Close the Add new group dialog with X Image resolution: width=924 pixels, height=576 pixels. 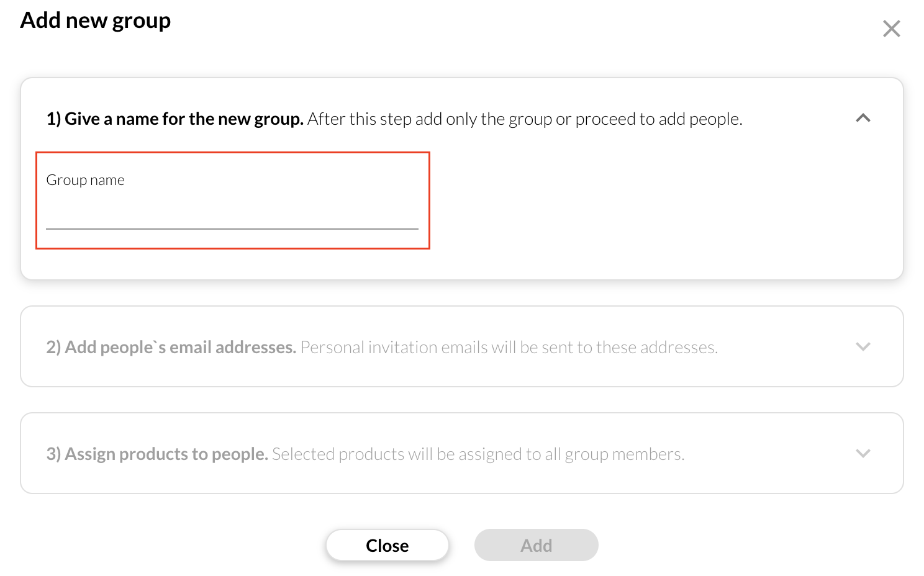pos(891,29)
